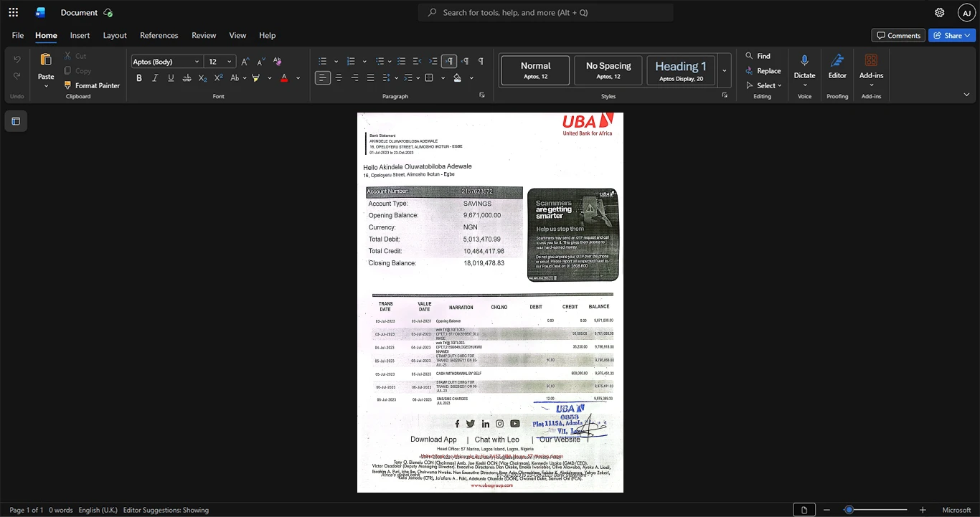Insert a bulleted list

click(x=323, y=62)
